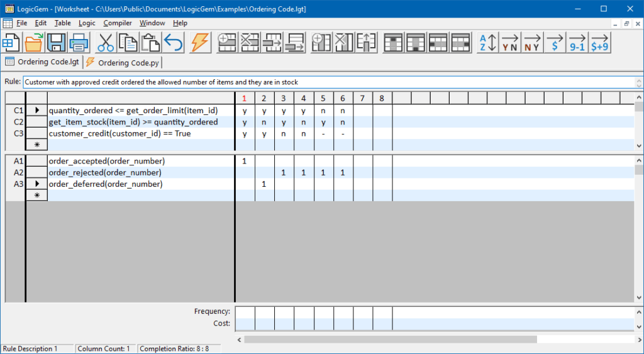Click the $+9 toolbar icon
This screenshot has height=354, width=644.
tap(599, 43)
